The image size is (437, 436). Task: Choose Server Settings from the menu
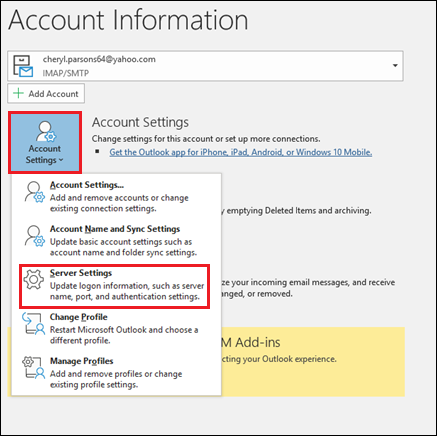click(115, 286)
